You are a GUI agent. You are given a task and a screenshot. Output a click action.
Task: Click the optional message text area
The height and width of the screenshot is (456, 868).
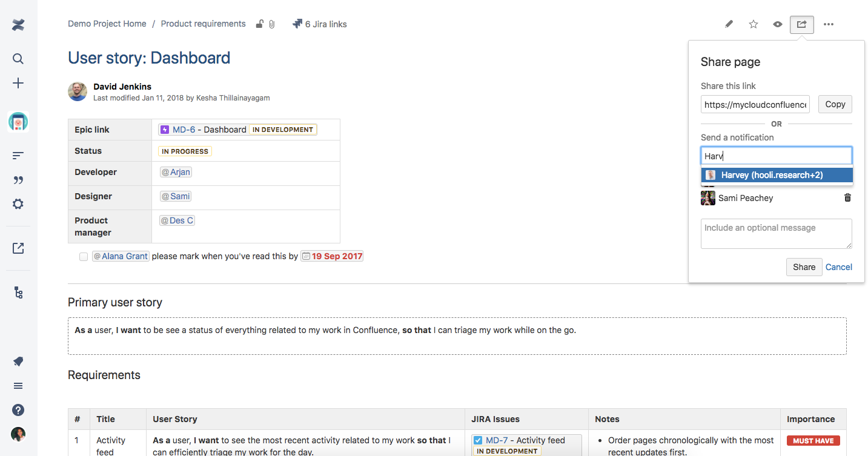coord(776,233)
